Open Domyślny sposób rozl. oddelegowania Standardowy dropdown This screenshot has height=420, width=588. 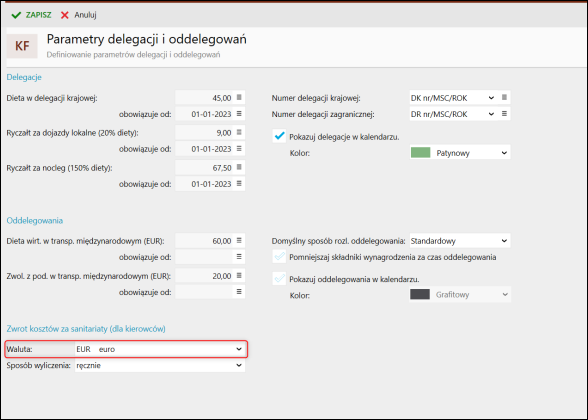pyautogui.click(x=460, y=241)
